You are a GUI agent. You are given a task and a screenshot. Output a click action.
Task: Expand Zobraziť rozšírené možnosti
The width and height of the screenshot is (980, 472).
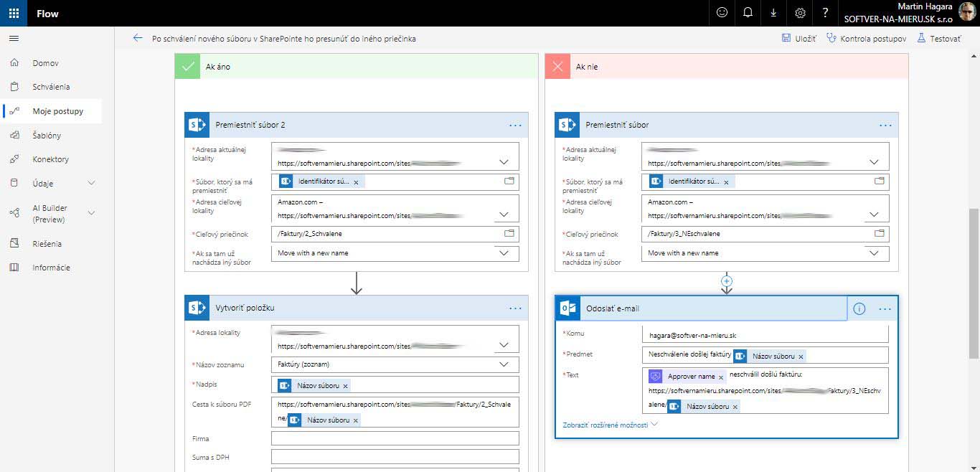611,425
